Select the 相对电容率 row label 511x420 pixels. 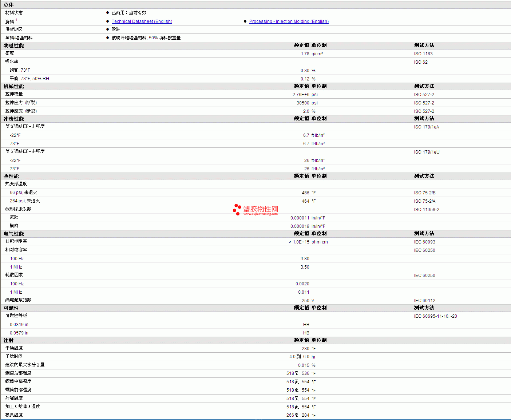pos(16,250)
